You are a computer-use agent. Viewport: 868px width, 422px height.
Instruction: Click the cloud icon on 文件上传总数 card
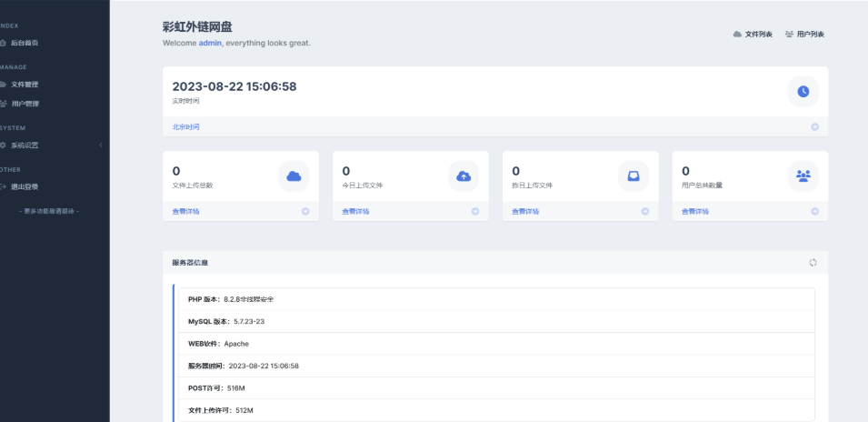point(294,176)
